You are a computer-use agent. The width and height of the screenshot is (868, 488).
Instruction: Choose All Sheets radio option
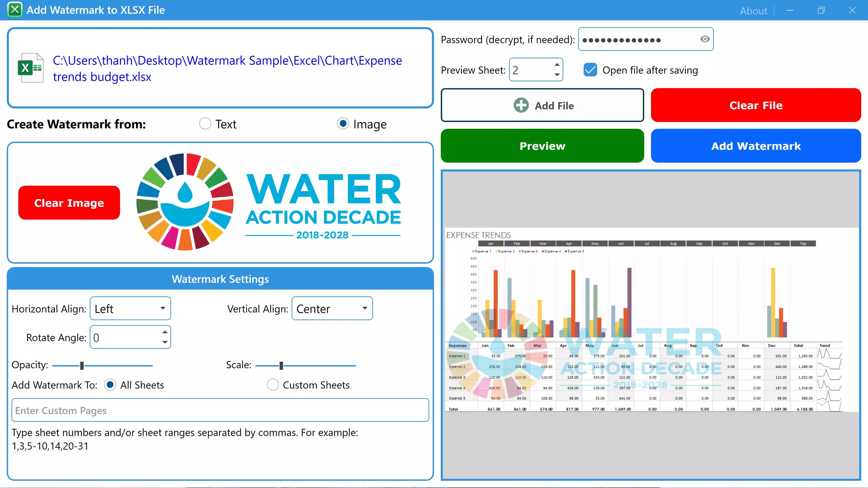110,385
